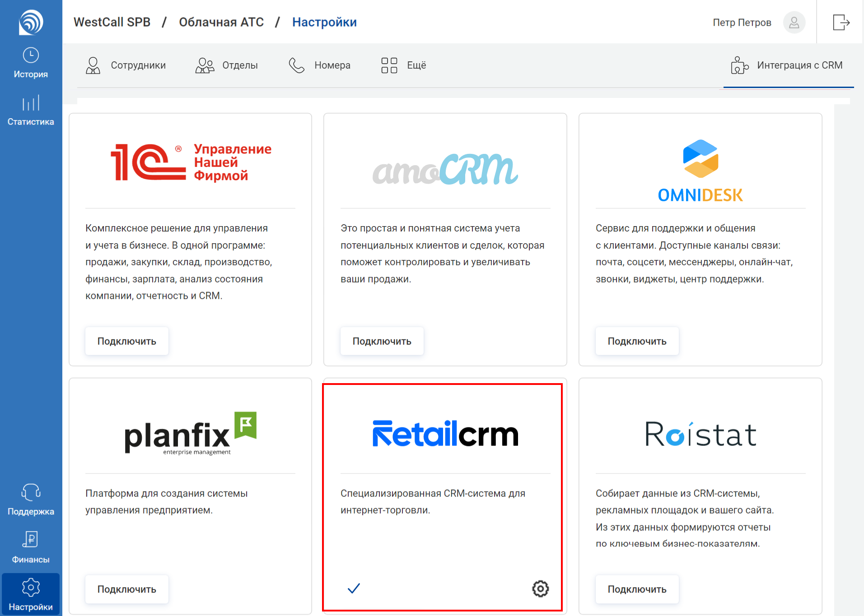Open RetailCRM settings gear icon
This screenshot has height=616, width=864.
pyautogui.click(x=540, y=588)
